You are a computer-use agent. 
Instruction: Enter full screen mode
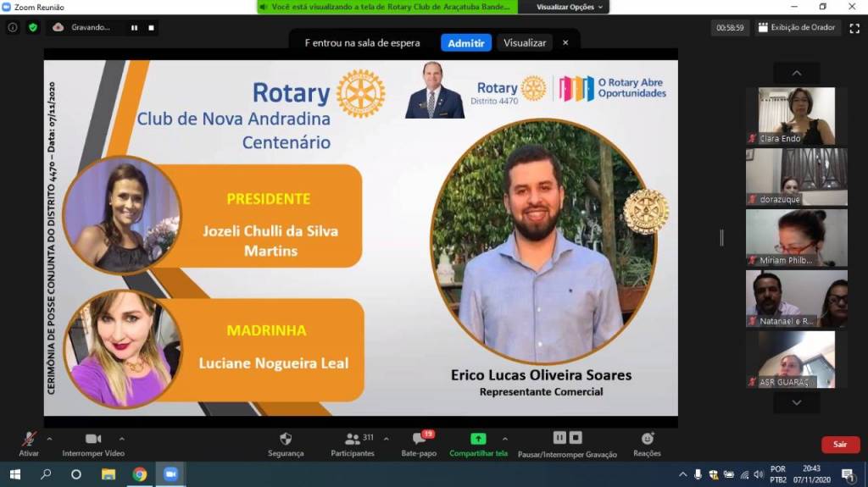pyautogui.click(x=854, y=27)
